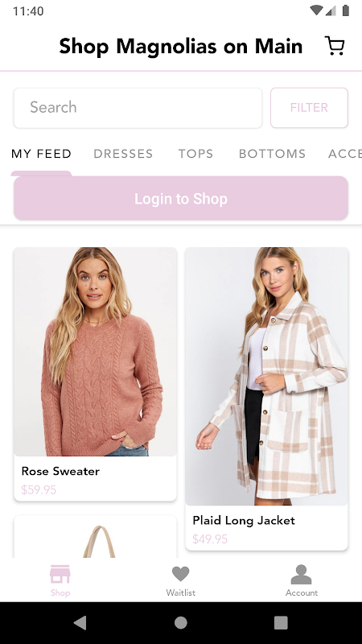Open the shopping cart icon
This screenshot has width=362, height=644.
pos(335,46)
